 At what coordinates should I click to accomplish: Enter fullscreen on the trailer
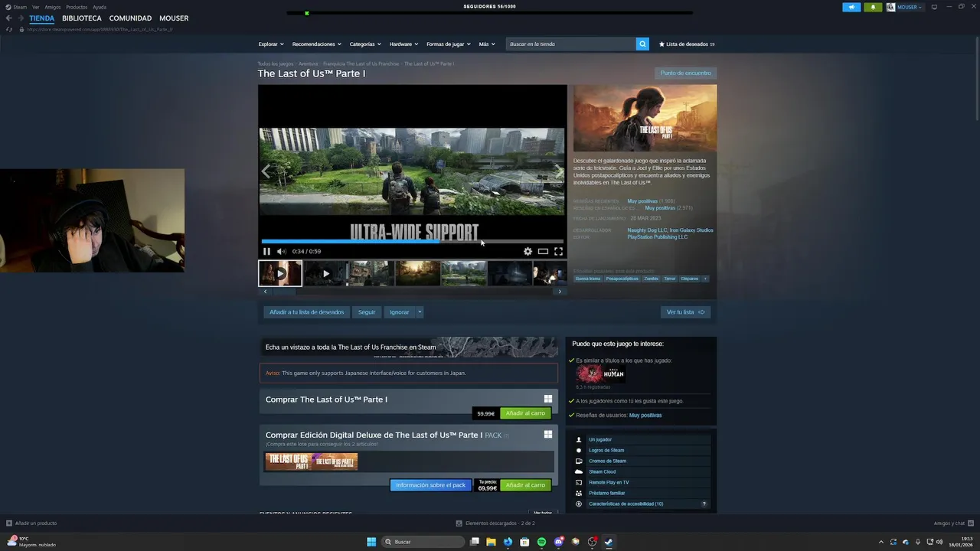tap(558, 251)
